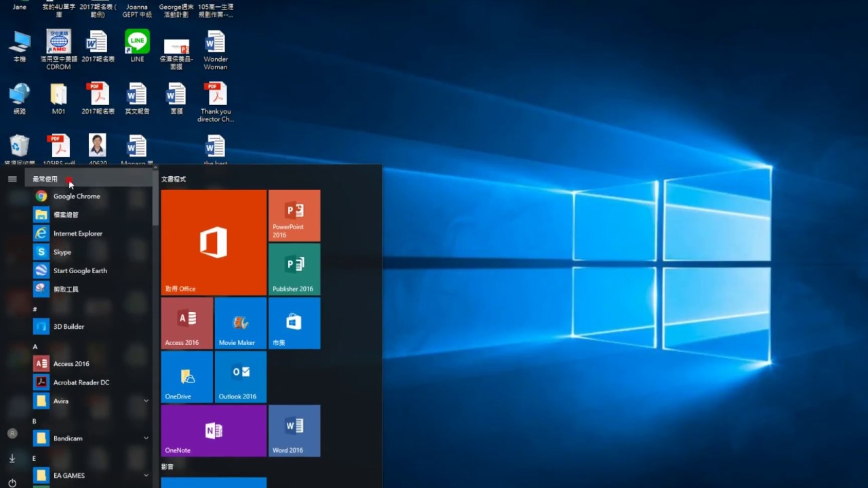Select 面膜 Word document on desktop
This screenshot has width=868, height=488.
click(176, 98)
